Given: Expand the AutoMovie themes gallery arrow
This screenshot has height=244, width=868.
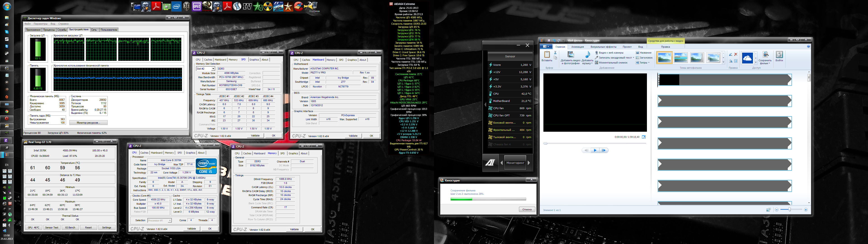Looking at the screenshot, I should tap(723, 62).
